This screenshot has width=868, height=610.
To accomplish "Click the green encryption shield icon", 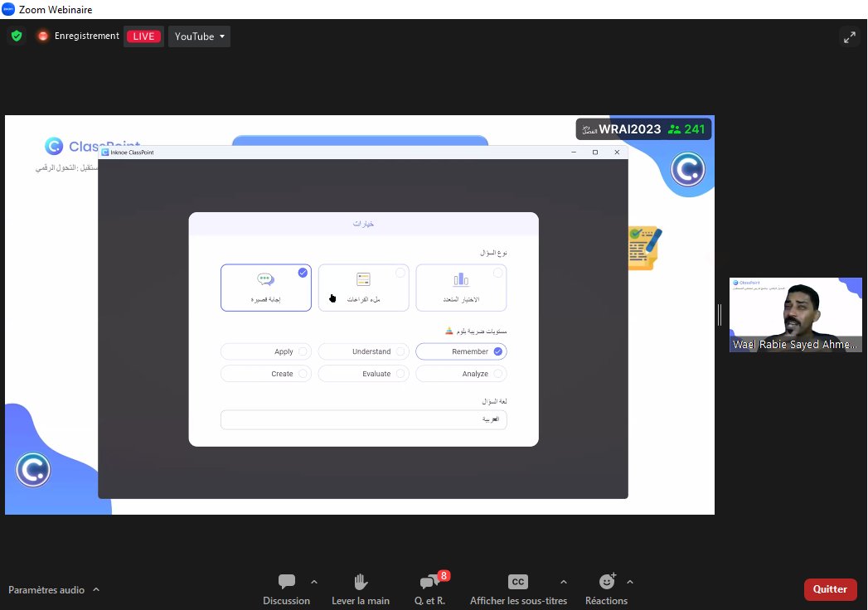I will pyautogui.click(x=17, y=36).
